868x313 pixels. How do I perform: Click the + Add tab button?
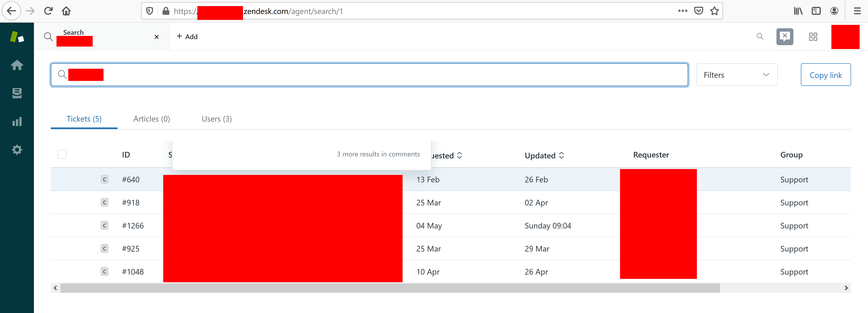click(x=187, y=36)
